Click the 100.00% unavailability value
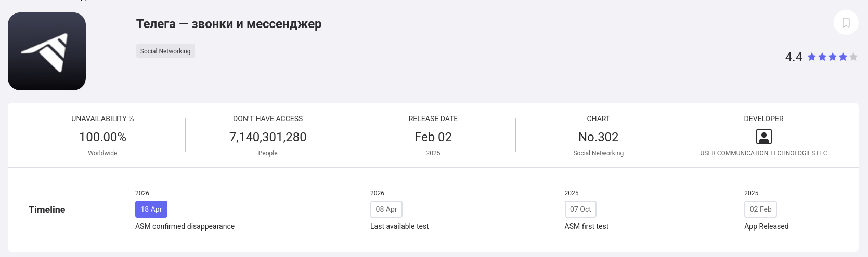The image size is (868, 257). click(102, 137)
